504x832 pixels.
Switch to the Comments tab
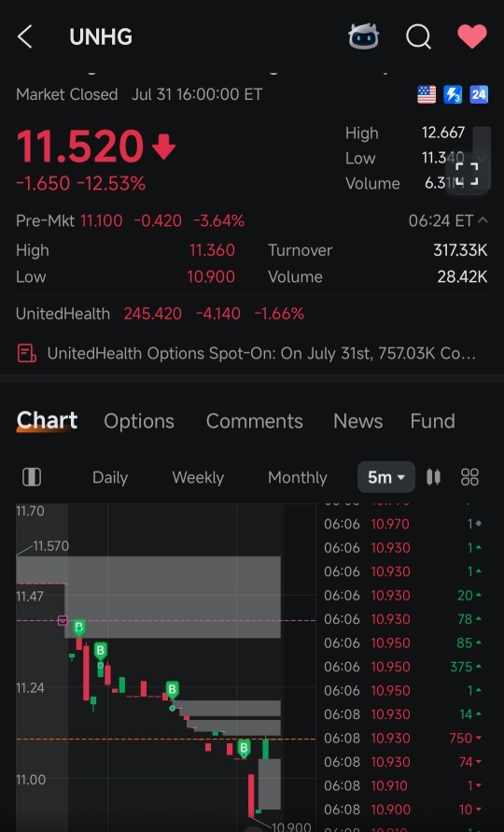[x=255, y=421]
